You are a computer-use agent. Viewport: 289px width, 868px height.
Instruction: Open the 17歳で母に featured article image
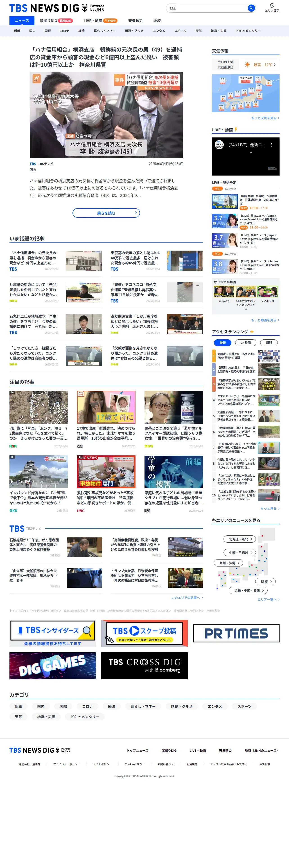(x=106, y=407)
